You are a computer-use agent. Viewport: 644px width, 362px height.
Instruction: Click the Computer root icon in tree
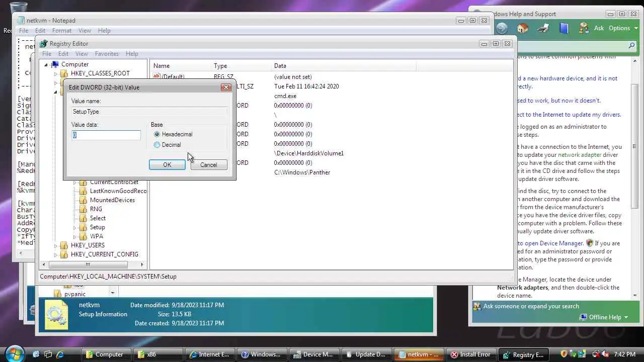[55, 64]
